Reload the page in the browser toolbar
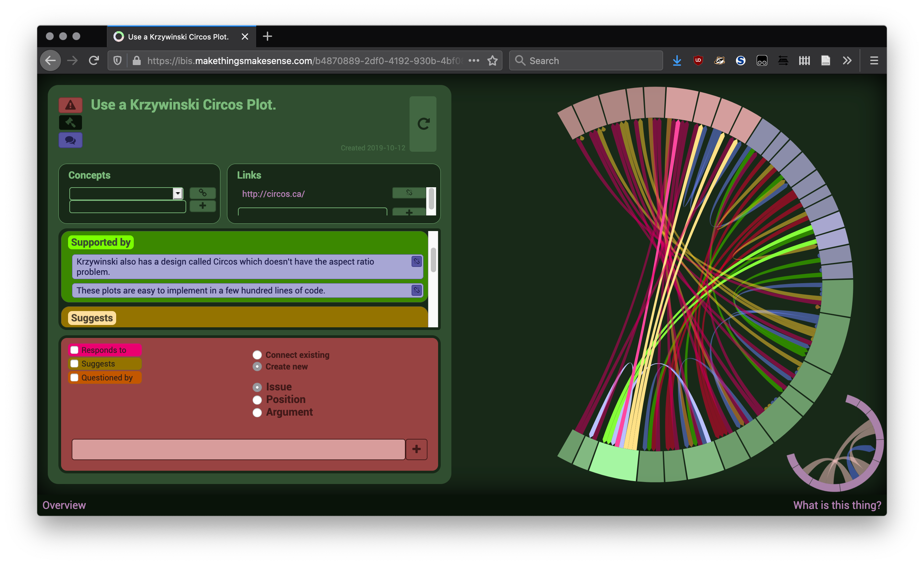 pos(94,60)
